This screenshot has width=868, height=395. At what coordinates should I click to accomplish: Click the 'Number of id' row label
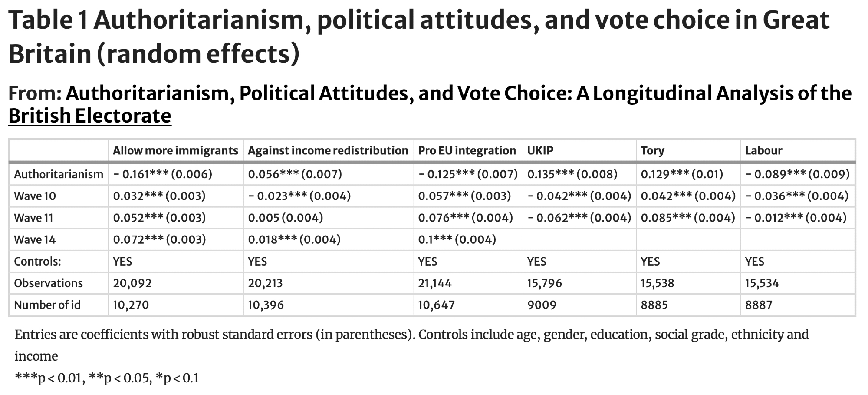[47, 305]
